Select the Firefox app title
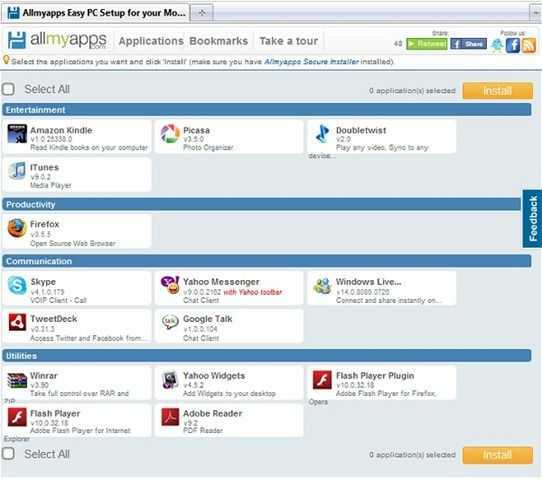Screen dimensions: 542x480 [45, 224]
